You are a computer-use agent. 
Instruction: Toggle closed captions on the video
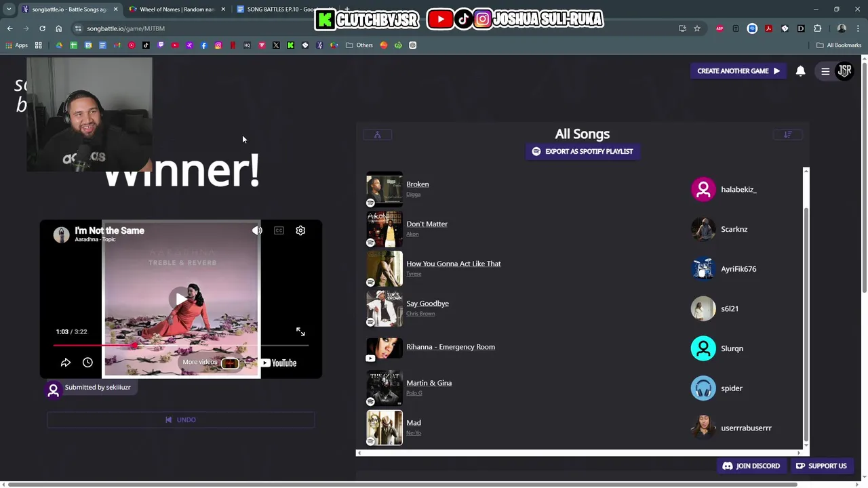(279, 230)
